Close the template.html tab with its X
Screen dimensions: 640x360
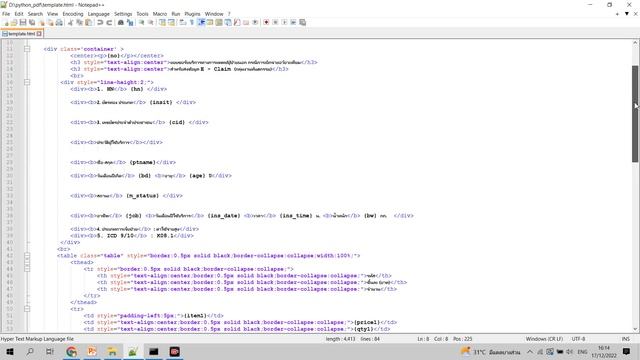(x=39, y=34)
